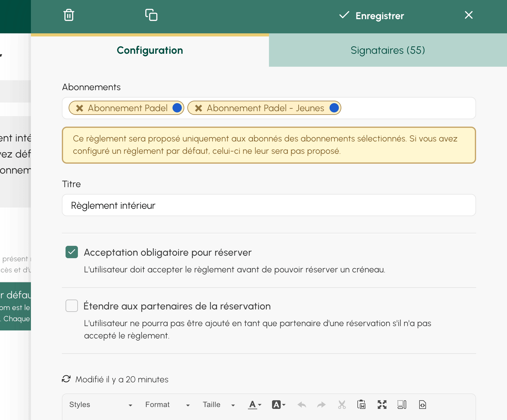This screenshot has width=507, height=420.
Task: Focus the Titre input field
Action: [x=269, y=205]
